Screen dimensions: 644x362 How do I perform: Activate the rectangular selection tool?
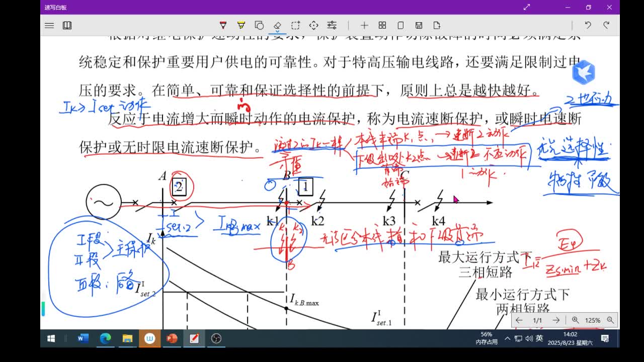[x=295, y=25]
